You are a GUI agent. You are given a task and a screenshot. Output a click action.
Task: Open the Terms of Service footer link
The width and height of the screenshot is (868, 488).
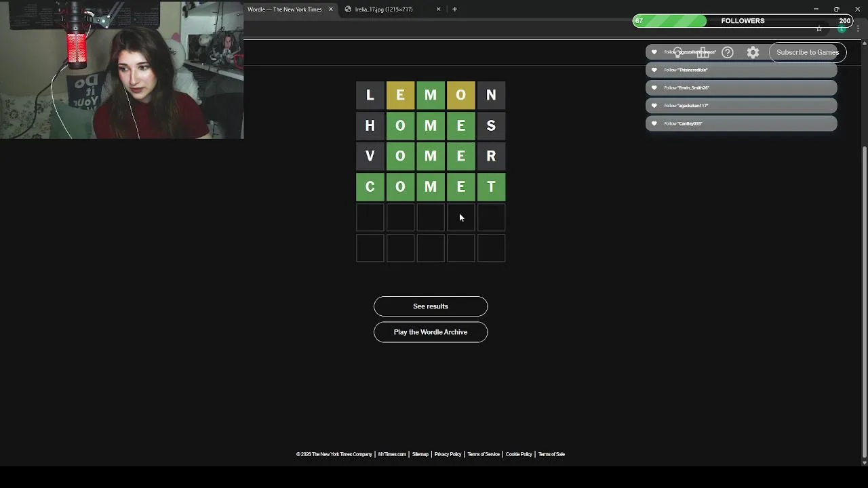click(x=484, y=454)
